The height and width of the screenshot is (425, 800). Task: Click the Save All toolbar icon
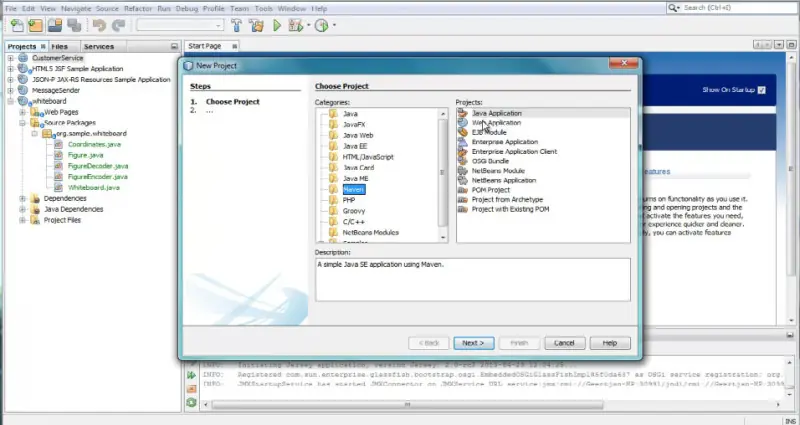pos(74,25)
